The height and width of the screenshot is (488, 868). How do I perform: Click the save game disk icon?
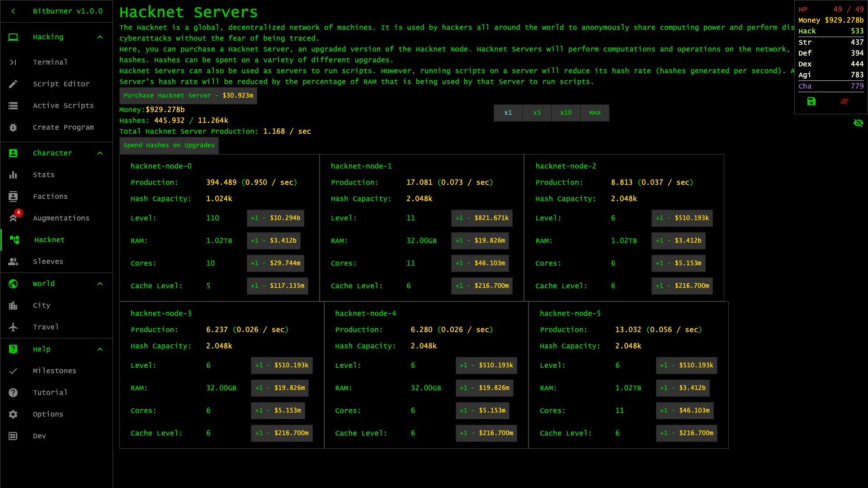(x=811, y=102)
